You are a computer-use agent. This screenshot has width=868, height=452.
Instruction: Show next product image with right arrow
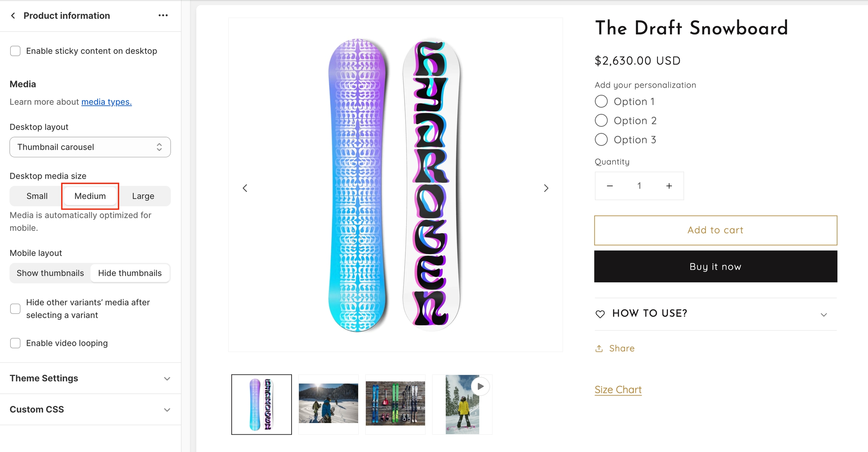click(546, 188)
